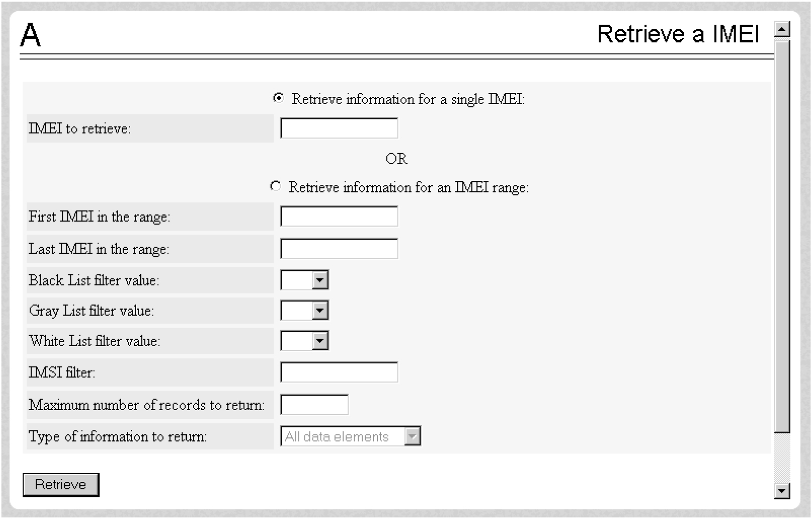Click the 'IMEI to retrieve:' label text

pyautogui.click(x=79, y=129)
